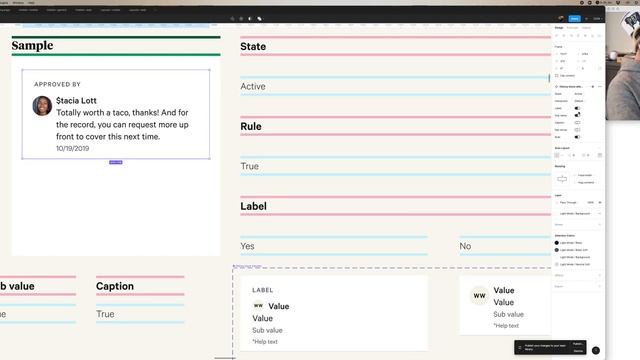Click the align vertical centers icon

pyautogui.click(x=585, y=36)
